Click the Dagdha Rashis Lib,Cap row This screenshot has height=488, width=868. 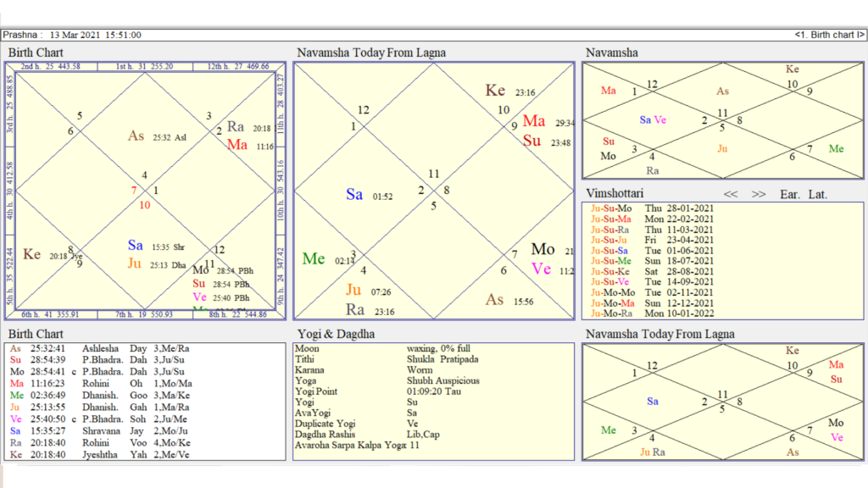pyautogui.click(x=368, y=435)
